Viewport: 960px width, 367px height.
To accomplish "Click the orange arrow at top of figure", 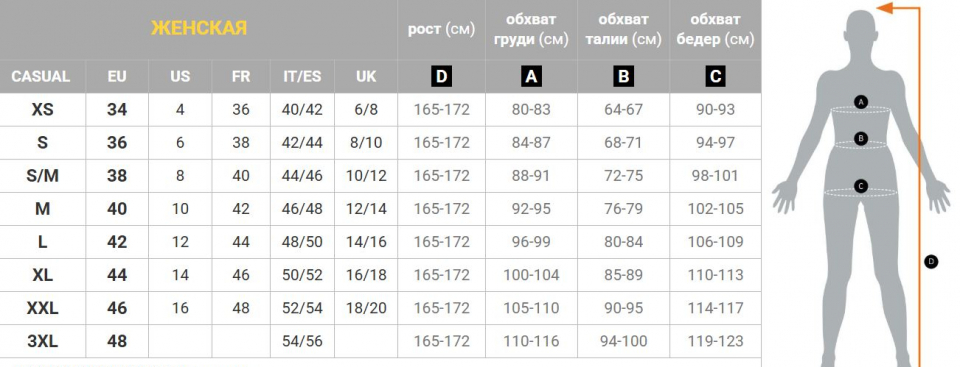I will coord(885,8).
